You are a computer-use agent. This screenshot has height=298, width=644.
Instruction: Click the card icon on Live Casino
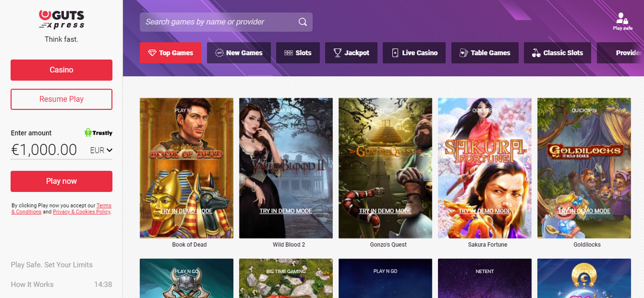tap(395, 53)
